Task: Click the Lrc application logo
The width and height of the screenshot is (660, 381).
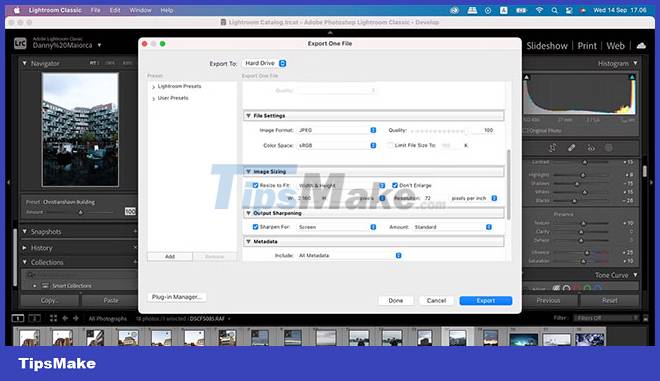Action: (x=20, y=43)
